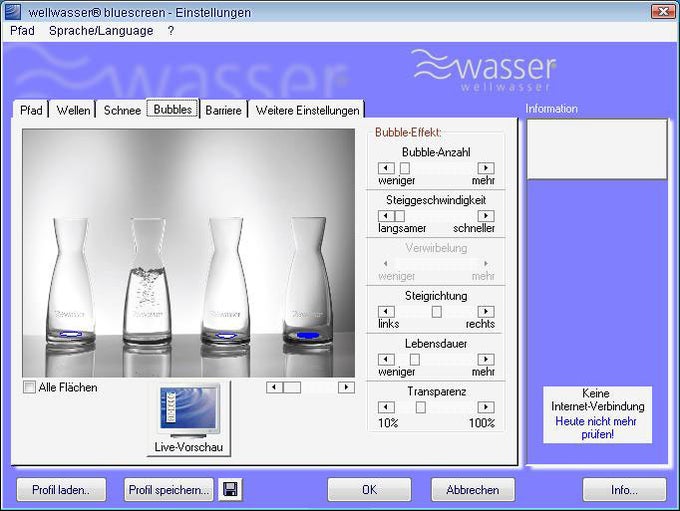680x511 pixels.
Task: Click blue area in leftmost carafe
Action: 70,334
